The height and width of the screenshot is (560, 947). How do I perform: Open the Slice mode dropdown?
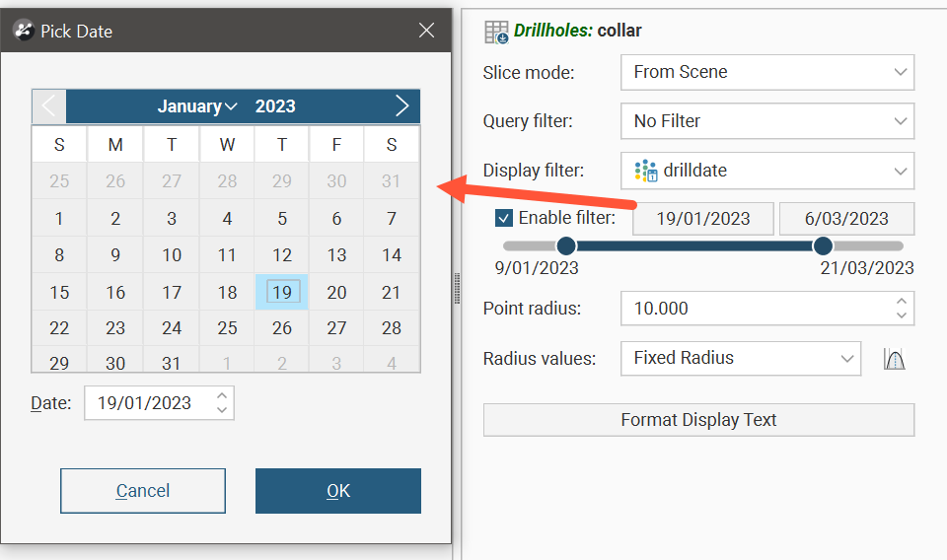pyautogui.click(x=767, y=72)
